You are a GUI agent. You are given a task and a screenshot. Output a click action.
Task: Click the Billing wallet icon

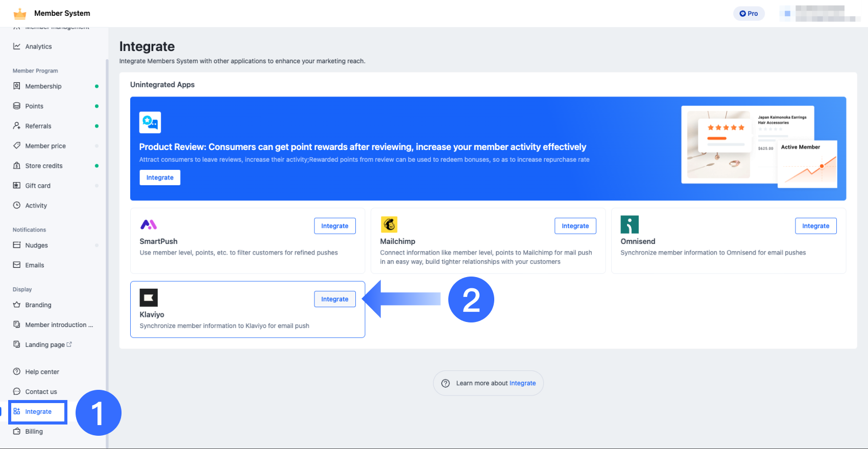pos(17,432)
